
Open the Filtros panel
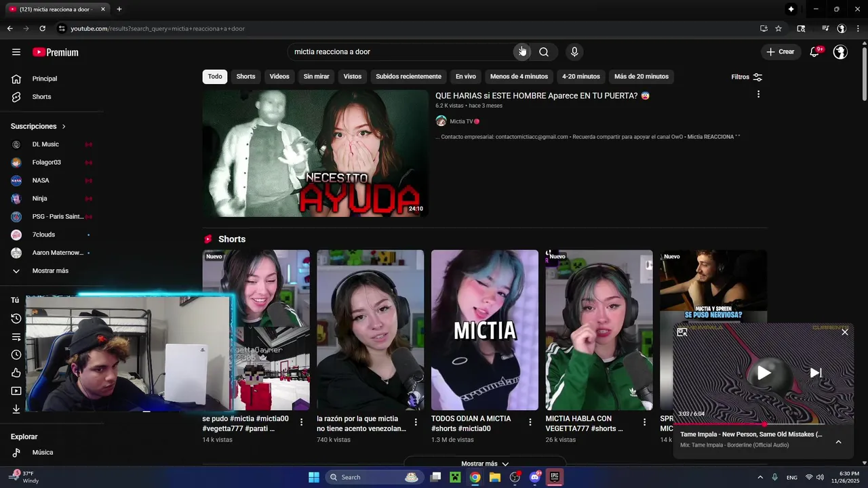(x=747, y=77)
